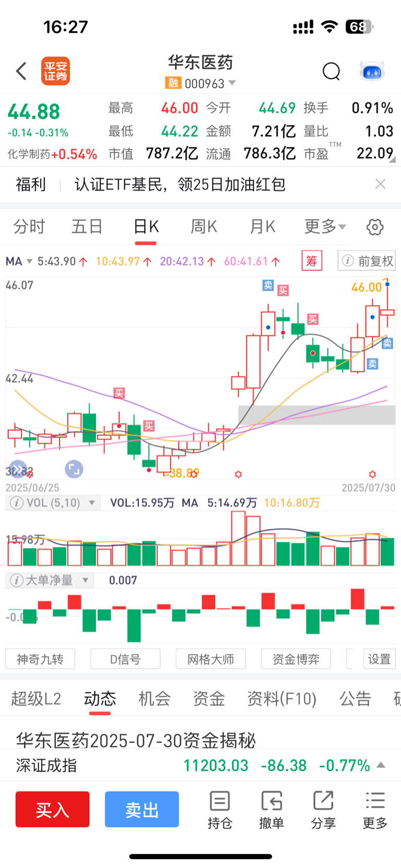Enable D信号 indicator
The image size is (401, 868).
pyautogui.click(x=125, y=659)
